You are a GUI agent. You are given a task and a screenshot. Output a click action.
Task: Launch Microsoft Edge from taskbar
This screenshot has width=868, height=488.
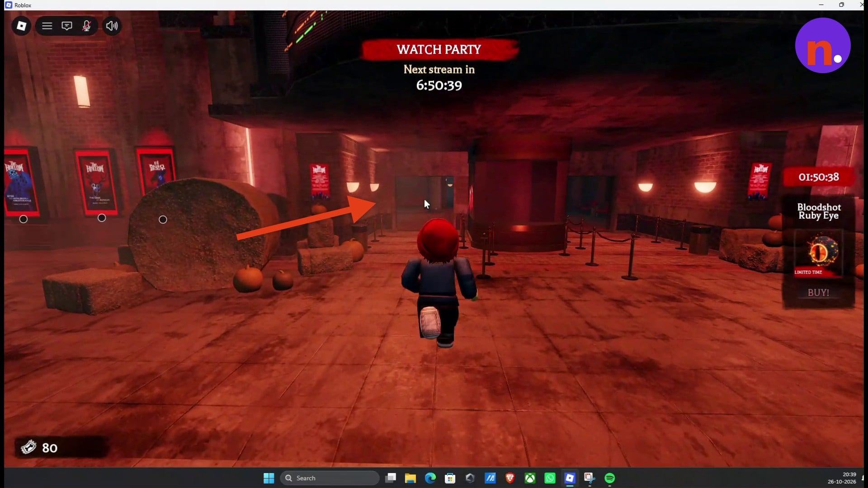(x=430, y=478)
